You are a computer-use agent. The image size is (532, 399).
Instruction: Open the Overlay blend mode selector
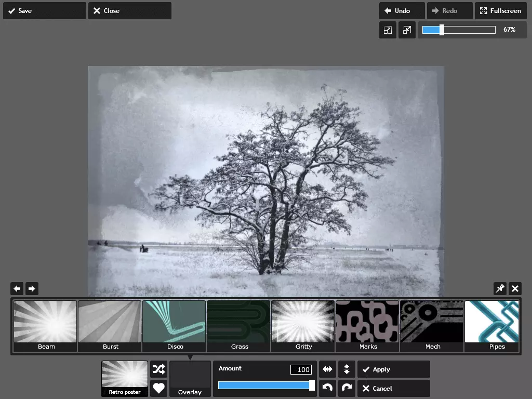pos(190,379)
